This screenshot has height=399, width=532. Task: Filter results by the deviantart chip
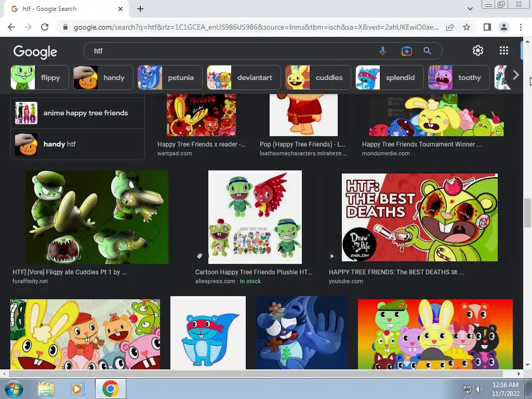click(244, 77)
